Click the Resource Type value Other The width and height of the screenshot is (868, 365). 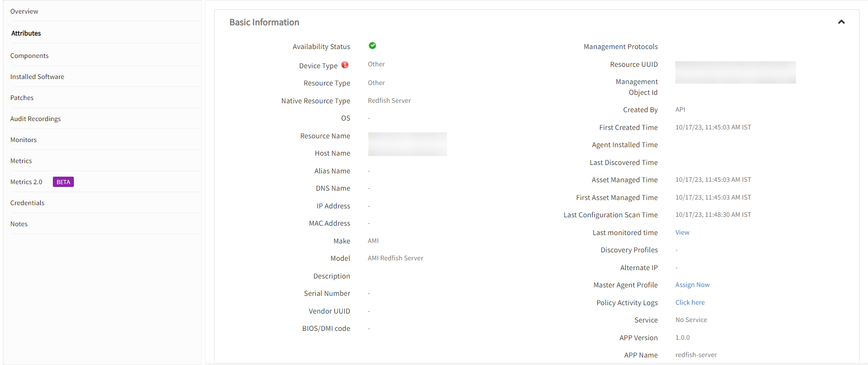(376, 83)
